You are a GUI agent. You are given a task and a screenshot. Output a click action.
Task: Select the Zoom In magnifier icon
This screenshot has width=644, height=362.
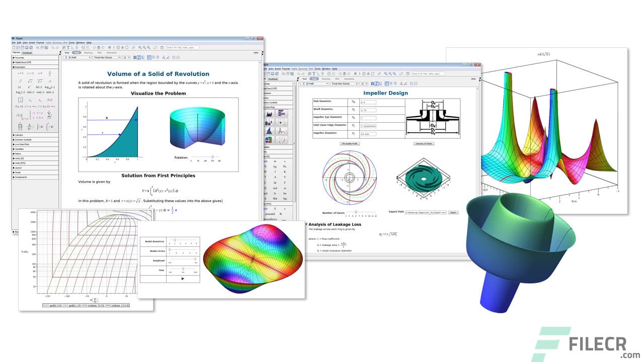[x=139, y=47]
